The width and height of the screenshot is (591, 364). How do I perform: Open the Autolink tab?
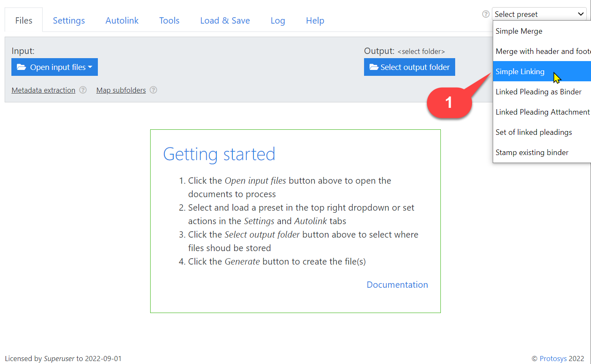click(122, 21)
